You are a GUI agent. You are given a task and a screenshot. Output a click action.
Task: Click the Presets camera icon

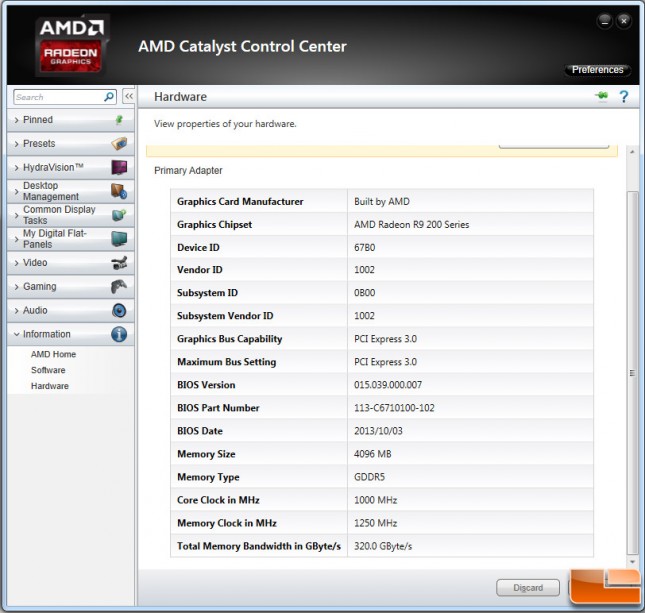point(119,144)
